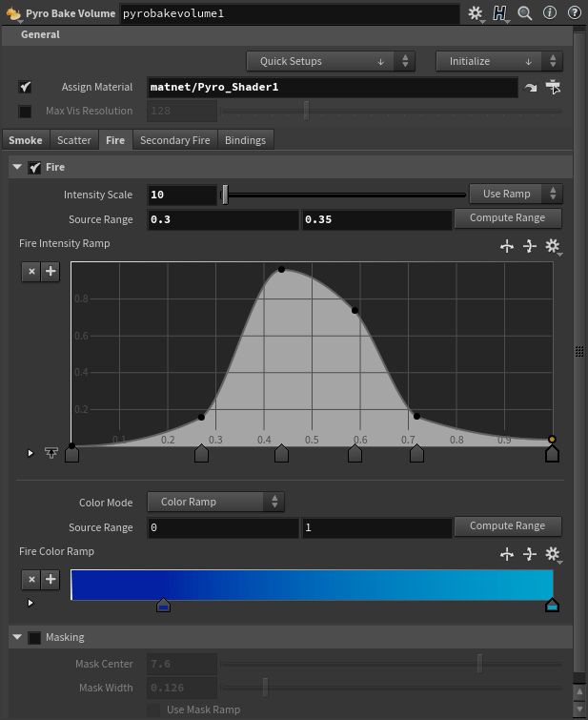Screen dimensions: 588x720
Task: Click the color Source Range 1 field
Action: (x=376, y=527)
